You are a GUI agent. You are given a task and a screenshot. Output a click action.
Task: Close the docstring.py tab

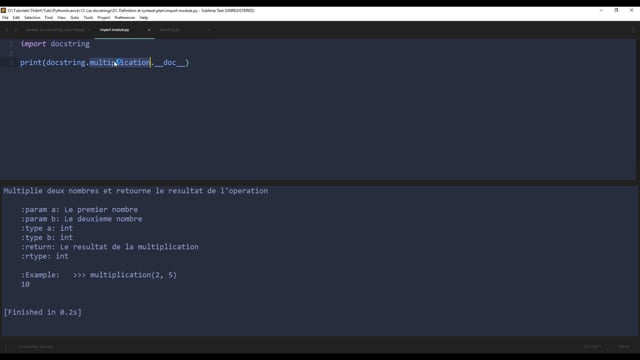209,30
